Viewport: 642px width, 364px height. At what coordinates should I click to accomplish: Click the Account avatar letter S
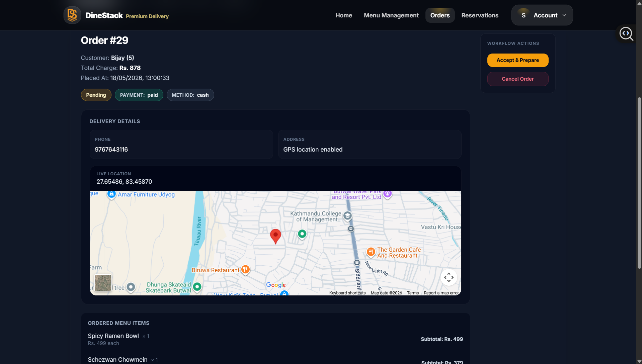point(524,15)
